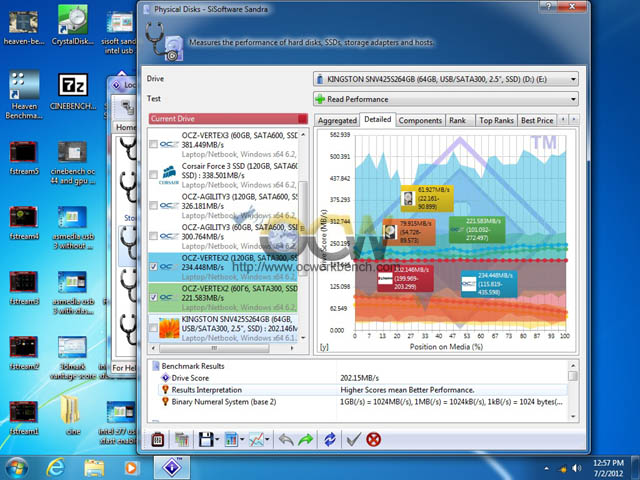Screen dimensions: 640x480
Task: Switch to the Detailed tab
Action: tap(378, 119)
